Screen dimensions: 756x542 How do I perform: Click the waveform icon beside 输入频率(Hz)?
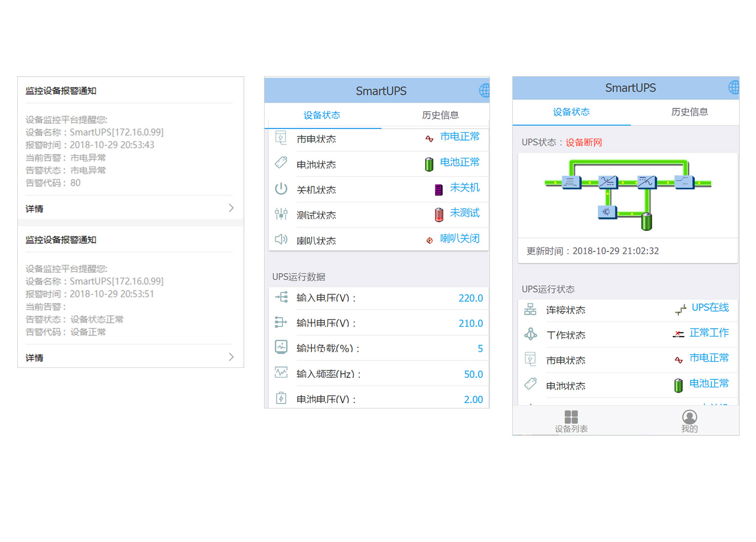click(281, 373)
